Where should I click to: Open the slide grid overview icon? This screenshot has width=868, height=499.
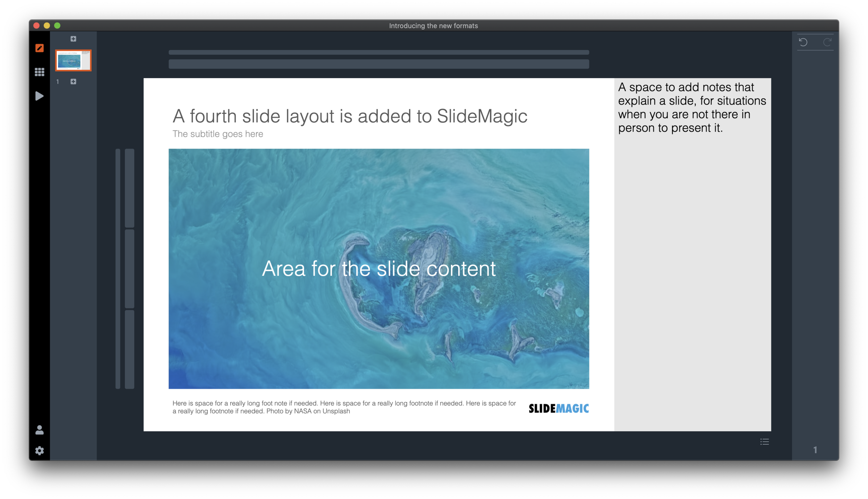pyautogui.click(x=40, y=72)
